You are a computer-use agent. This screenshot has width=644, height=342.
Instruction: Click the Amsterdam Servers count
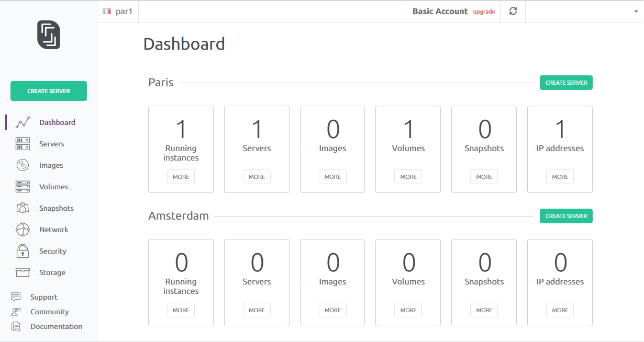point(257,263)
